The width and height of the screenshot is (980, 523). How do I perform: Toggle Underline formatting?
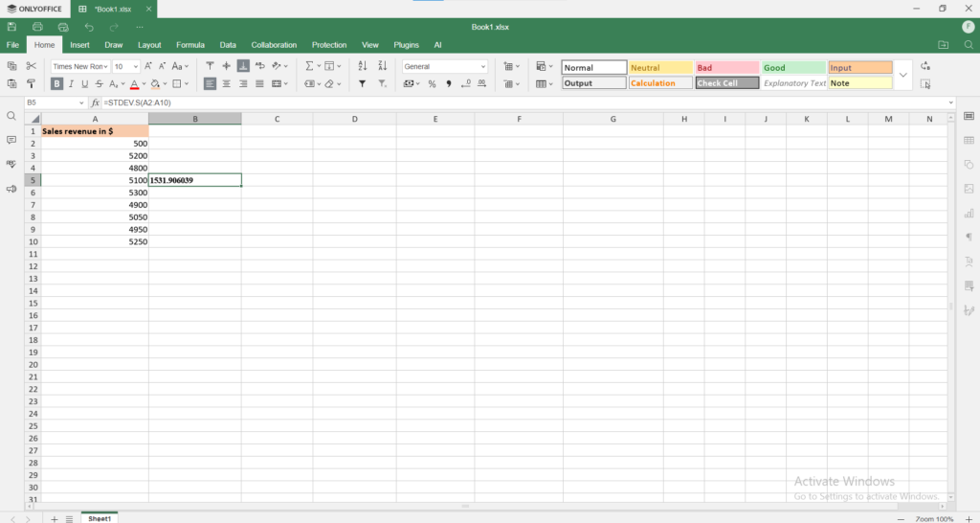(x=85, y=83)
